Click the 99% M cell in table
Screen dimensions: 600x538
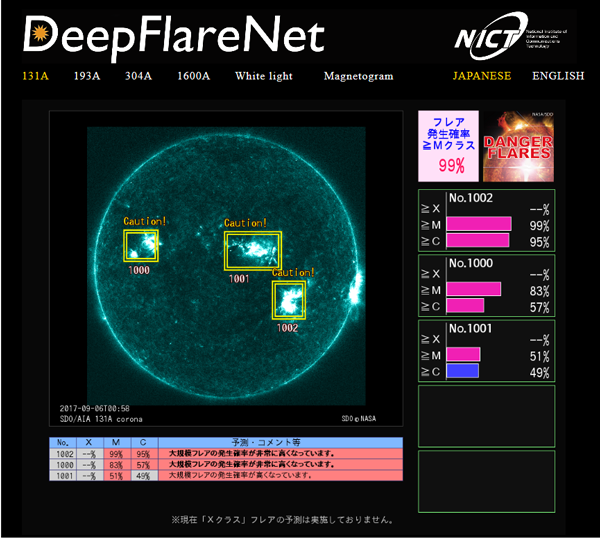(117, 454)
